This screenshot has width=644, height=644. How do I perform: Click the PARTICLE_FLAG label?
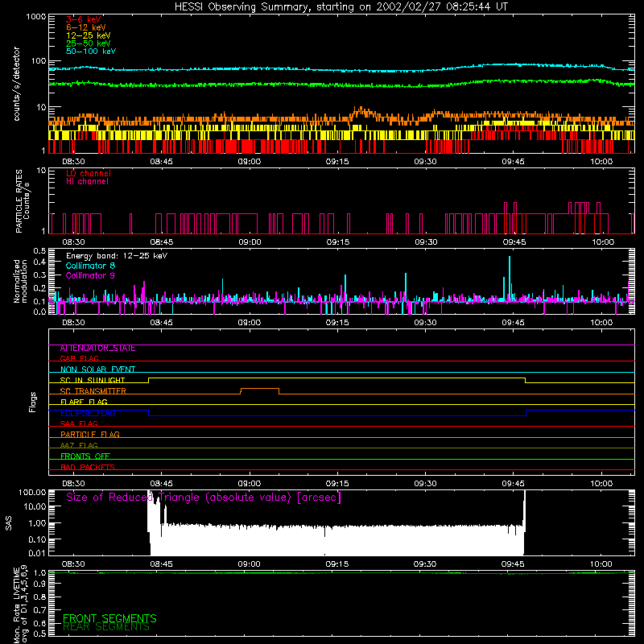[x=90, y=435]
